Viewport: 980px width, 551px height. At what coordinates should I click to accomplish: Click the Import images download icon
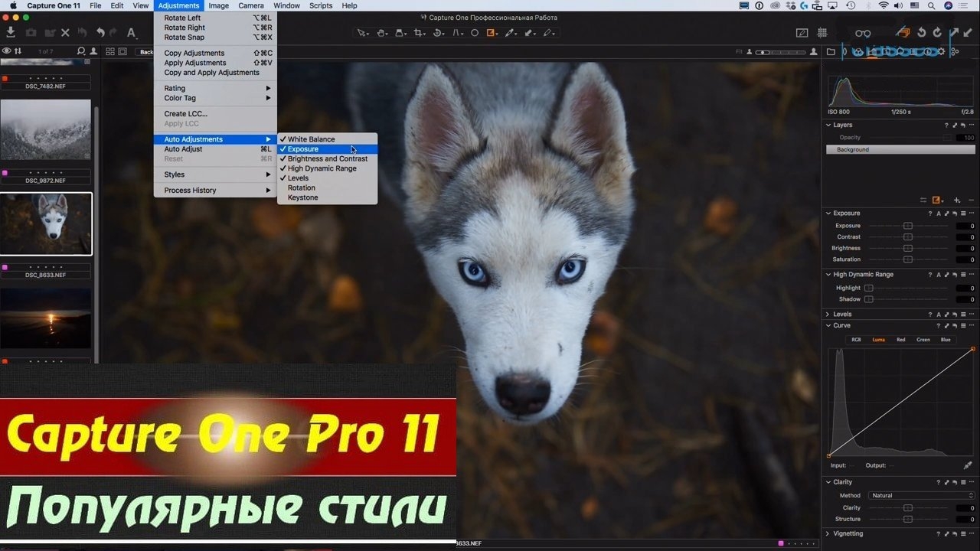[11, 32]
